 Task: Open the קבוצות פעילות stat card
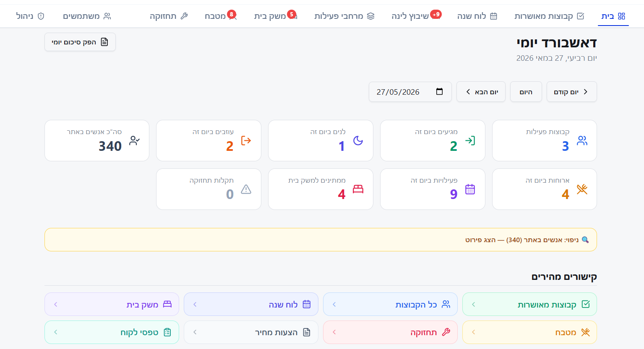tap(544, 140)
